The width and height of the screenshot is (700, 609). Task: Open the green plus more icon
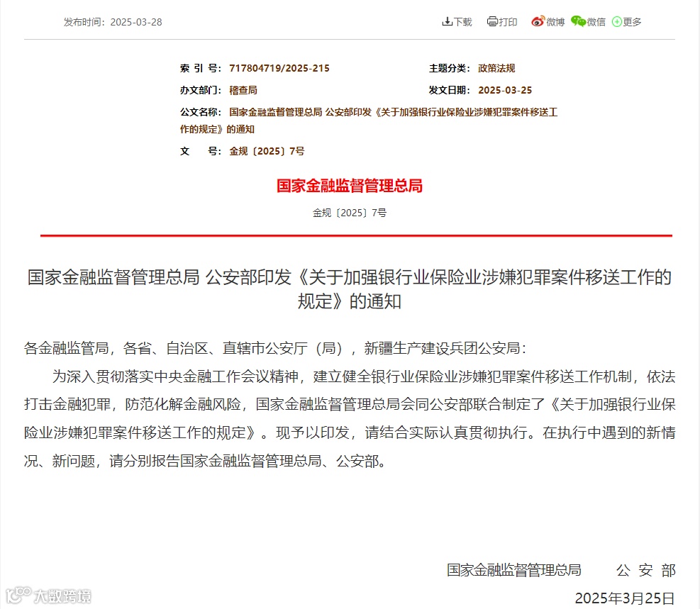616,21
